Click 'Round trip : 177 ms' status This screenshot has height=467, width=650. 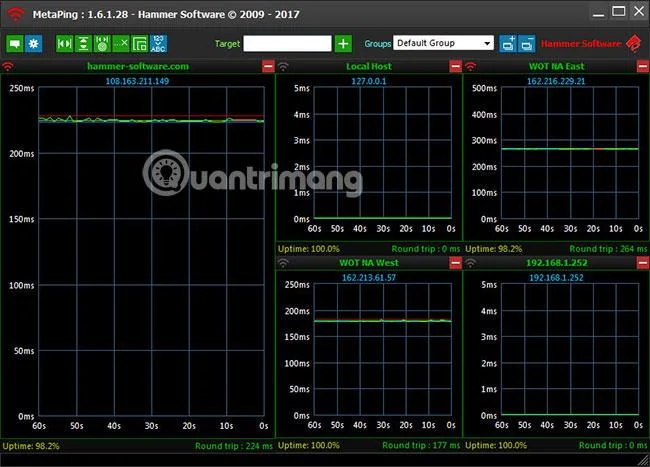(x=421, y=445)
